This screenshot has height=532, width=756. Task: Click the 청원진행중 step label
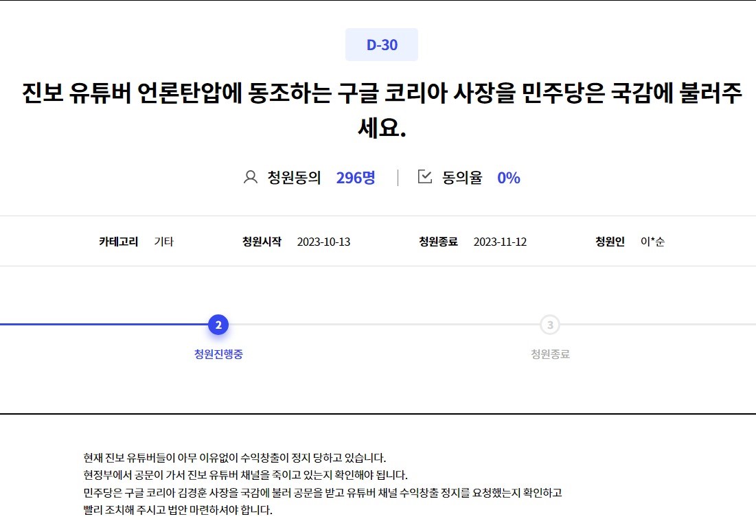[x=218, y=354]
